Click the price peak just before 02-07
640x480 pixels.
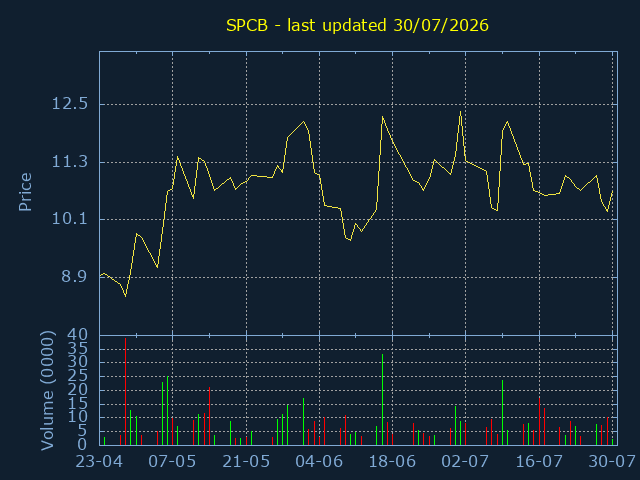click(x=460, y=111)
